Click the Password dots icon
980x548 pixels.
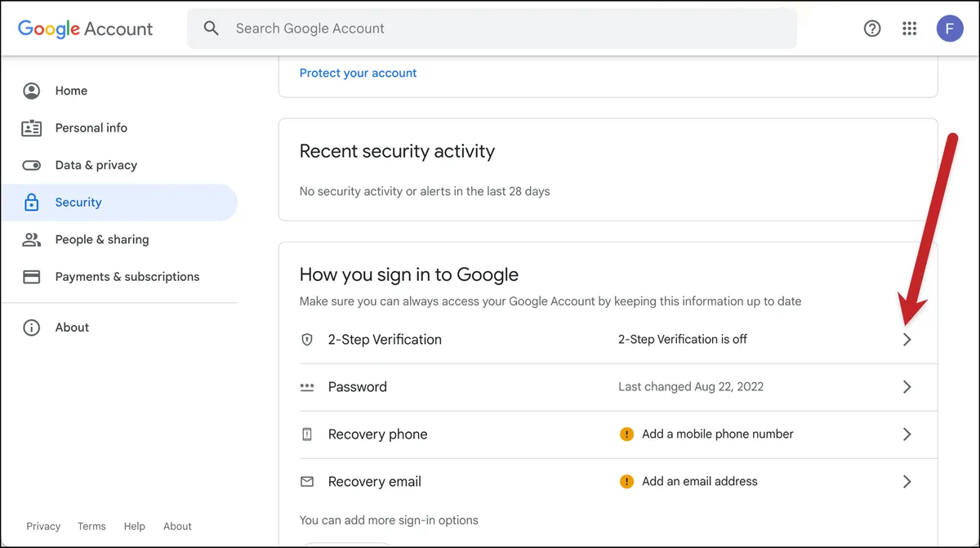click(307, 387)
